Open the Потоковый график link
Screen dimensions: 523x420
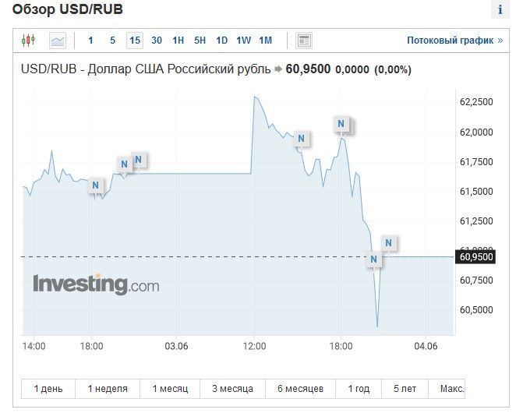[x=454, y=41]
